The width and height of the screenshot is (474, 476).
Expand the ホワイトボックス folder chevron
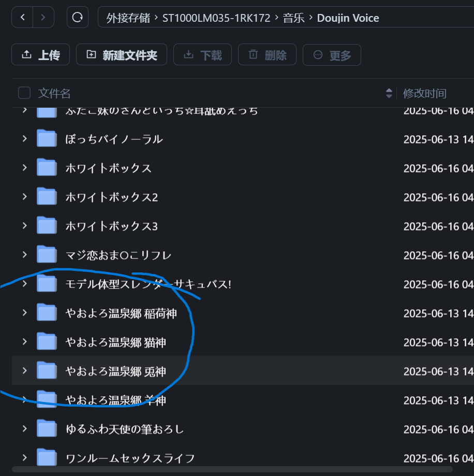(24, 168)
